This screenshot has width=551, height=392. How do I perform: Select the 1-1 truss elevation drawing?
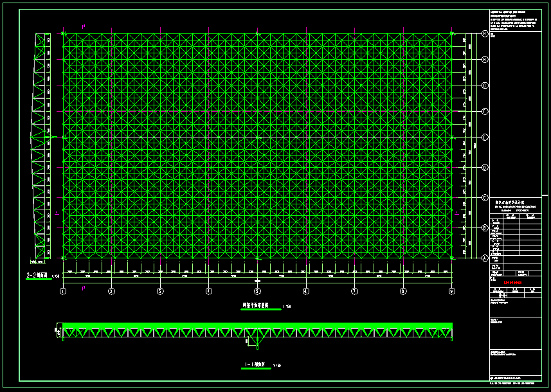click(257, 331)
